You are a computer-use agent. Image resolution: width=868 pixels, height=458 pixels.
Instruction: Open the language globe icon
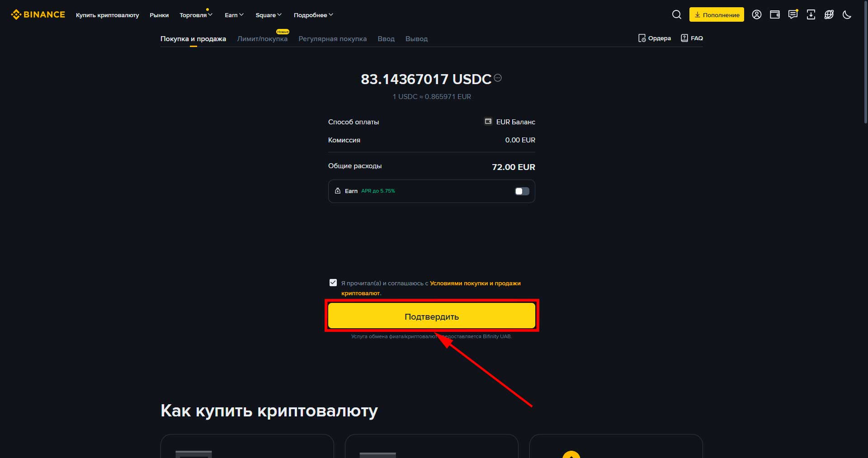829,14
